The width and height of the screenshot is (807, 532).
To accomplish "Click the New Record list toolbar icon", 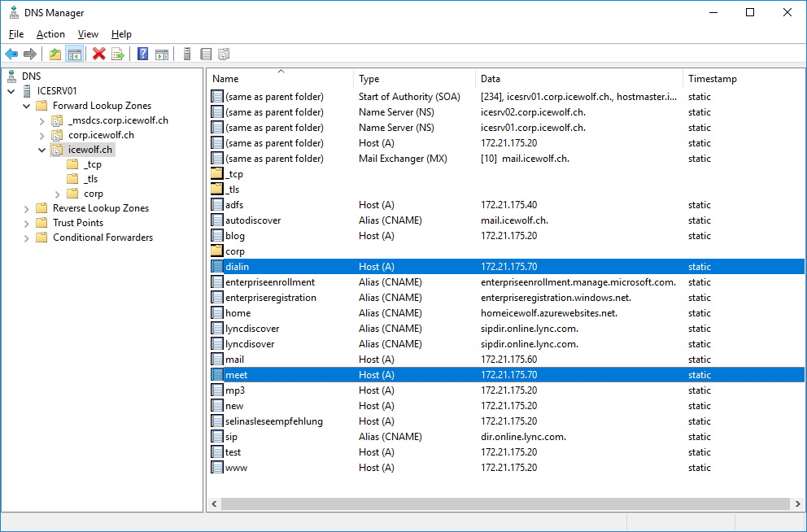I will (x=205, y=54).
